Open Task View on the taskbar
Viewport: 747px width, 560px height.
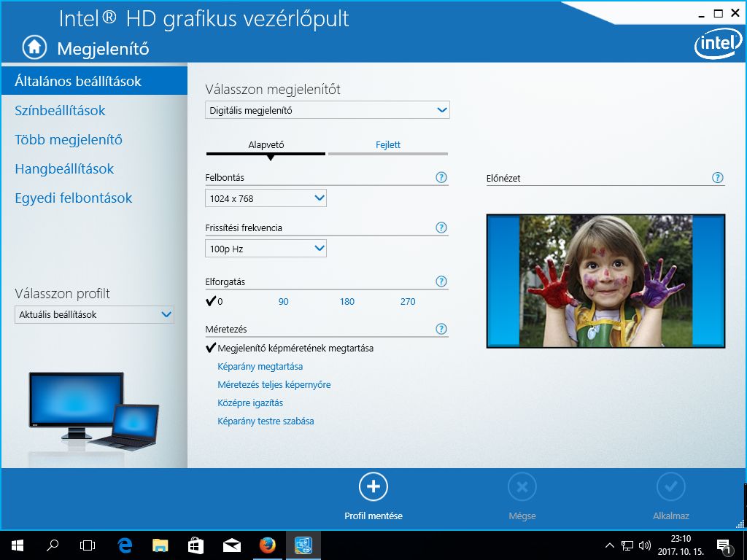coord(88,545)
